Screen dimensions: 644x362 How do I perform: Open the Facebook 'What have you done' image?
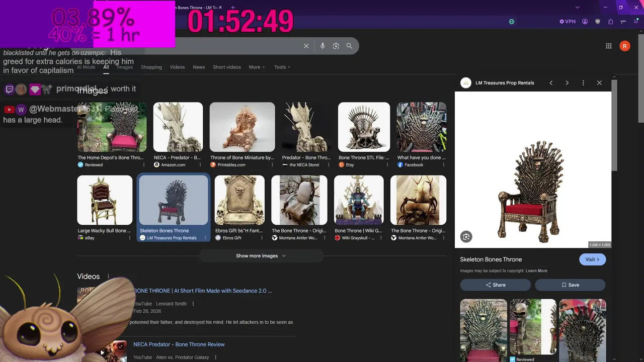coord(421,127)
